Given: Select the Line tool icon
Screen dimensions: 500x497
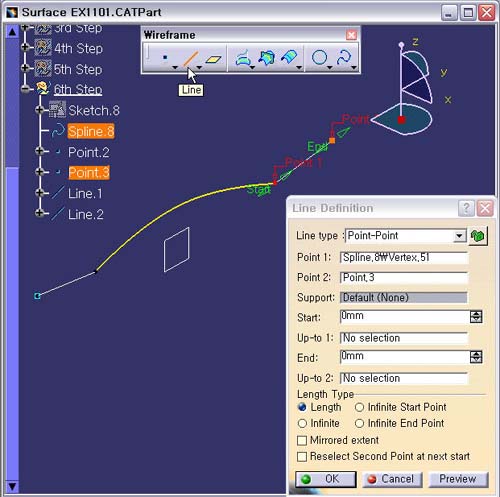Looking at the screenshot, I should coord(191,58).
